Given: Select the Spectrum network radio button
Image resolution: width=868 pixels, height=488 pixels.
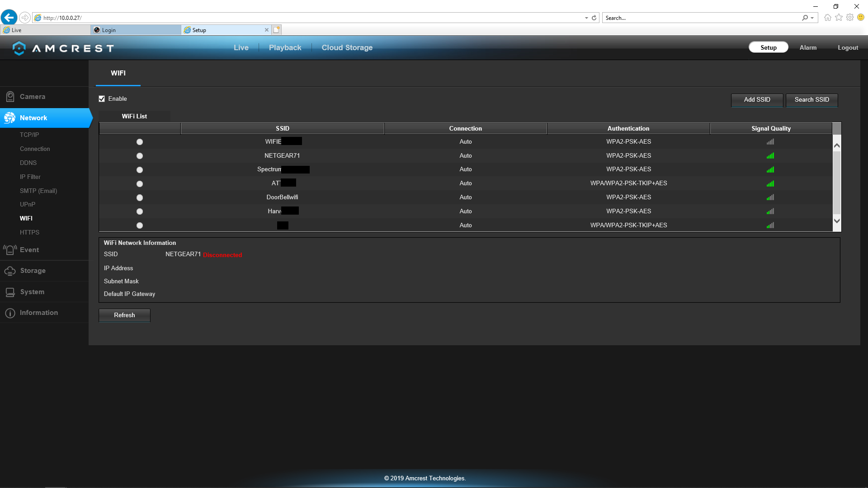Looking at the screenshot, I should (x=140, y=170).
